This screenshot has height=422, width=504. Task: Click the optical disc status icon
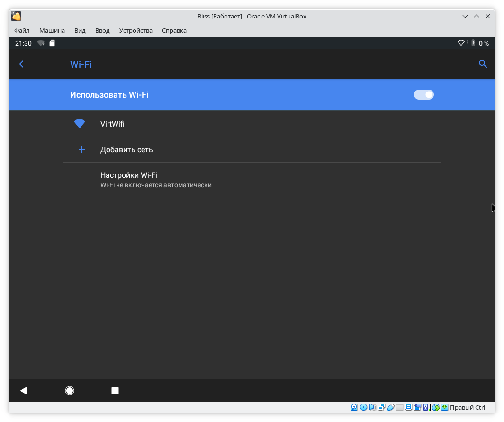point(363,407)
